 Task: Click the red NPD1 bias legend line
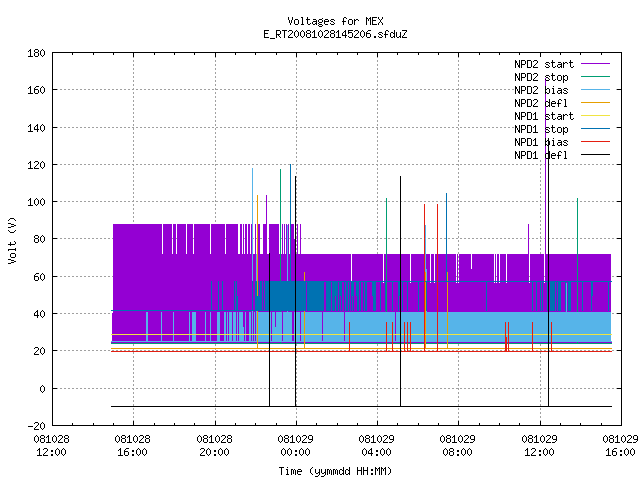click(x=595, y=142)
